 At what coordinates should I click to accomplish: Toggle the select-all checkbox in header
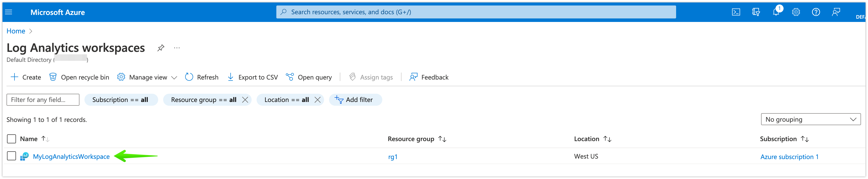tap(11, 139)
